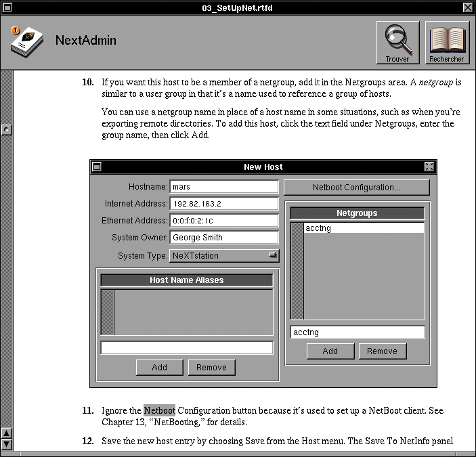Click the Trouver magnifying glass button

point(398,43)
